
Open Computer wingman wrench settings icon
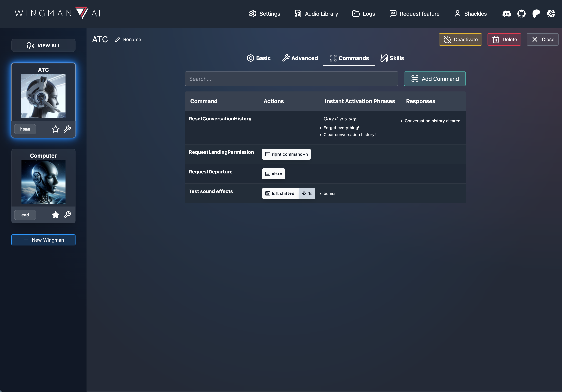(x=67, y=215)
